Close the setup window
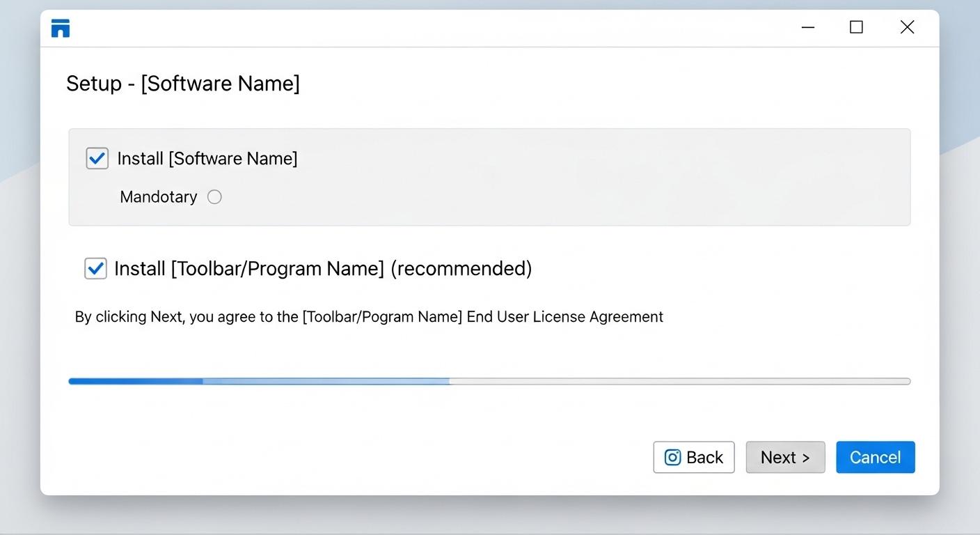Viewport: 980px width, 535px height. tap(907, 28)
